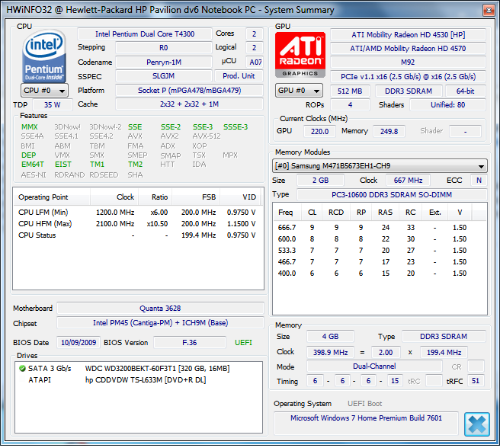This screenshot has height=448, width=500.
Task: Click the Socket P platform field
Action: click(190, 91)
